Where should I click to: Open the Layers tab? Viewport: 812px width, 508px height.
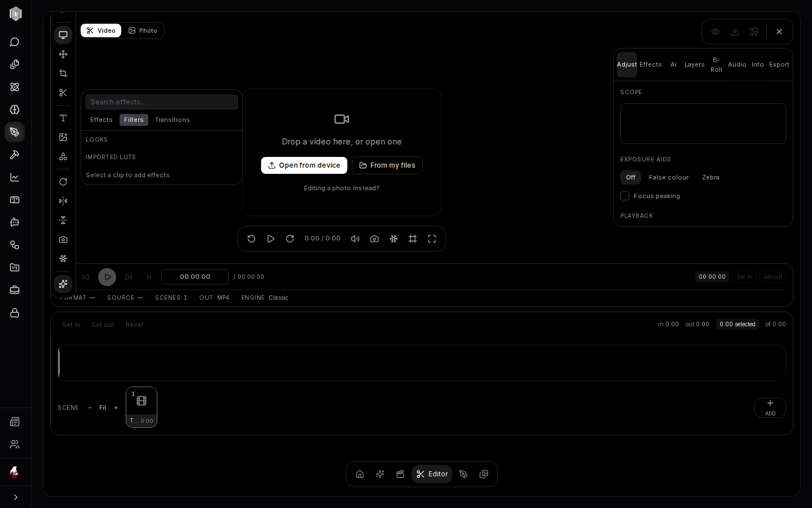(x=695, y=64)
